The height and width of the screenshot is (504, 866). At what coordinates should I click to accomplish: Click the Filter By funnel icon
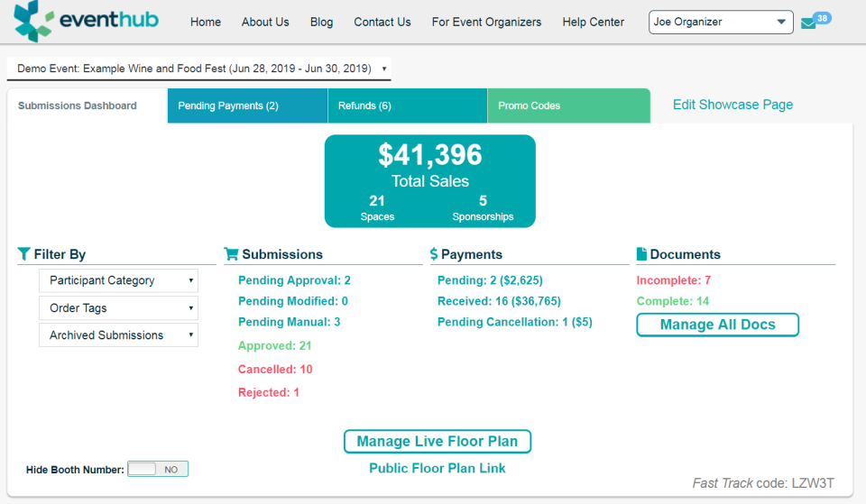[x=24, y=254]
